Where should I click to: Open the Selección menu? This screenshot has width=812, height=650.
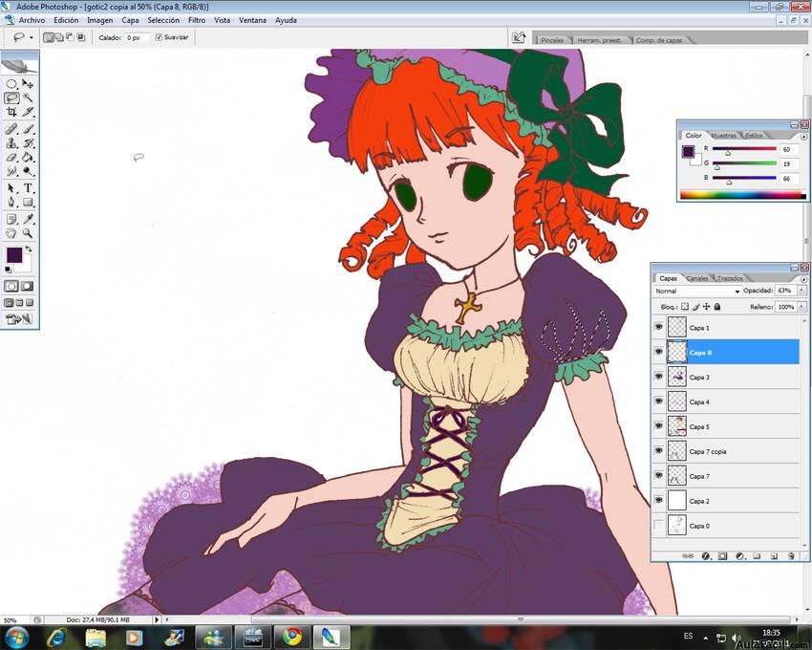tap(163, 20)
